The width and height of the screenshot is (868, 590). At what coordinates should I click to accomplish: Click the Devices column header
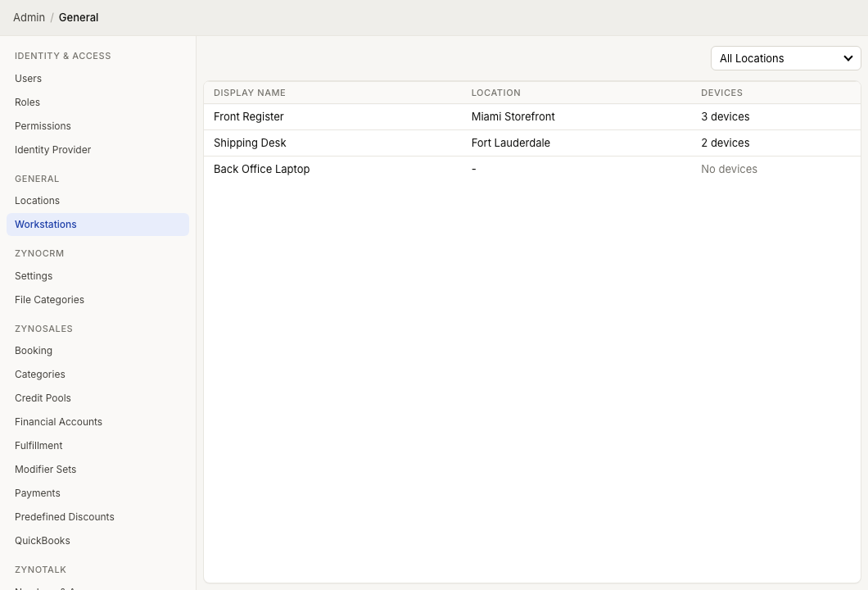pyautogui.click(x=722, y=93)
